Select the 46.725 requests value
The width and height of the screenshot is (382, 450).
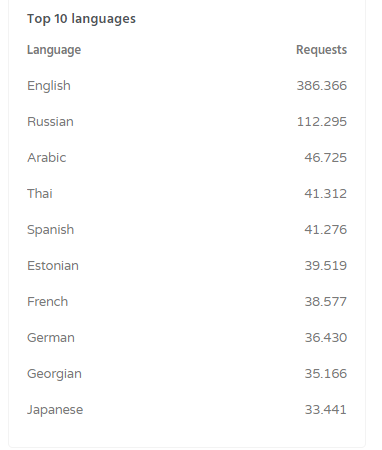[x=325, y=158]
